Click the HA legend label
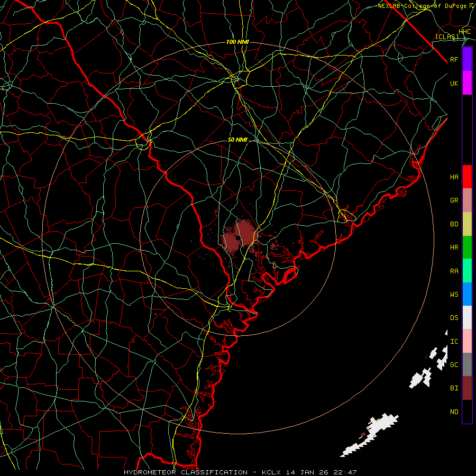476x476 pixels. tap(454, 177)
